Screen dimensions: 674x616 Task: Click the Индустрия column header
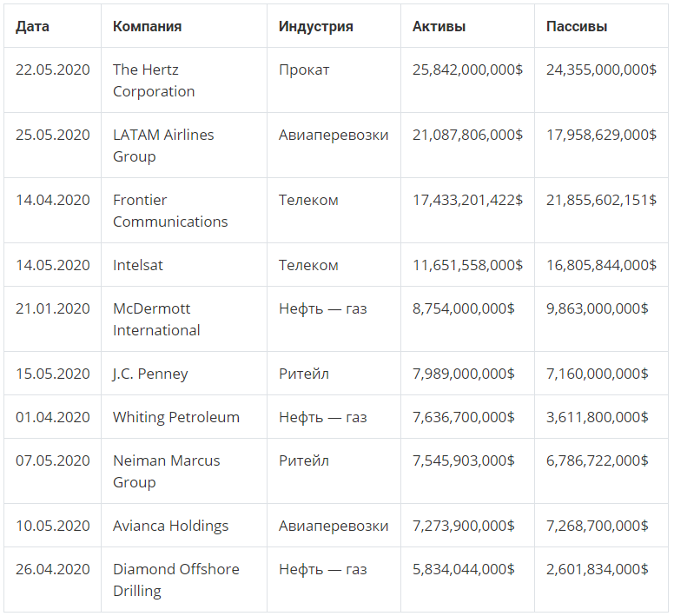pos(315,27)
